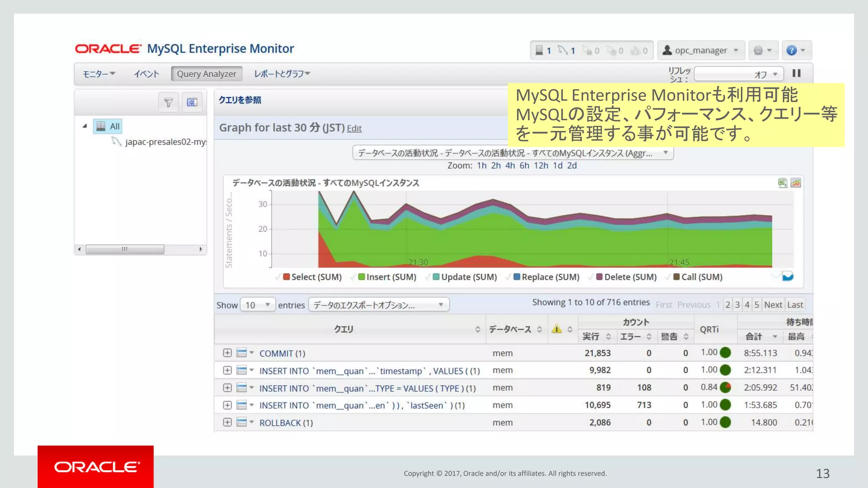This screenshot has height=488, width=868.
Task: Click the tree panel horizontal scrollbar
Action: click(x=125, y=249)
